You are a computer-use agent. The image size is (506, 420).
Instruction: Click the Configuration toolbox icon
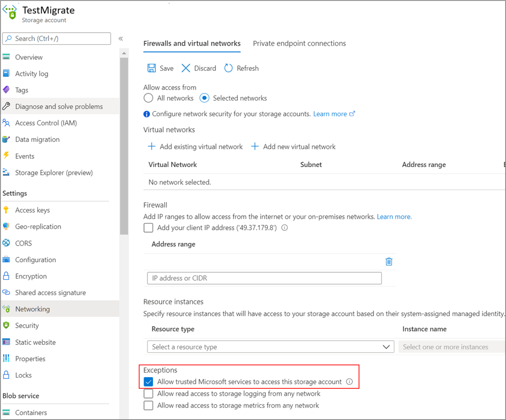pos(6,259)
